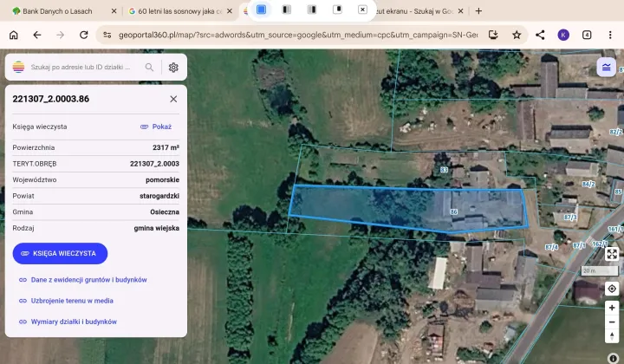Select the floating window screenshot icon

click(337, 10)
